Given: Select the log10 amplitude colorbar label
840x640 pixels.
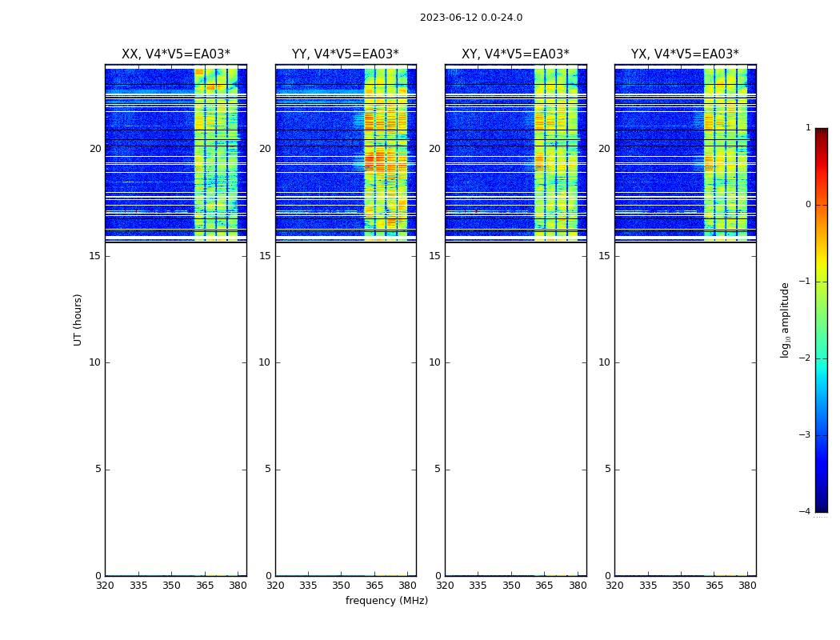Looking at the screenshot, I should point(785,320).
